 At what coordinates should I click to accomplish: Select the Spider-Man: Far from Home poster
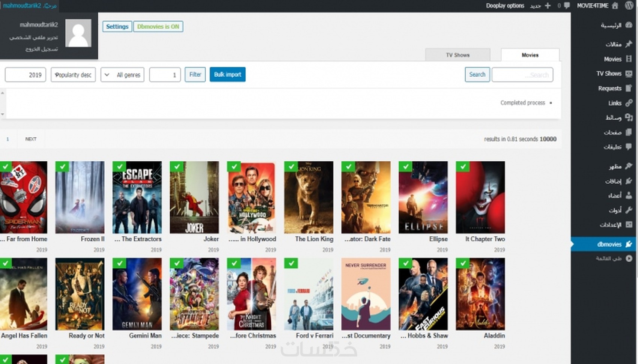(24, 197)
